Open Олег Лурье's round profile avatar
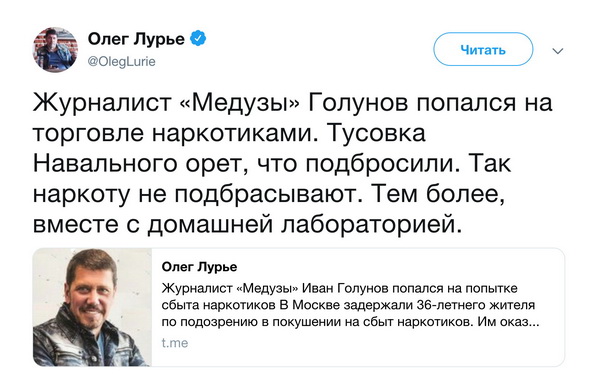Image resolution: width=600 pixels, height=375 pixels. tap(55, 50)
